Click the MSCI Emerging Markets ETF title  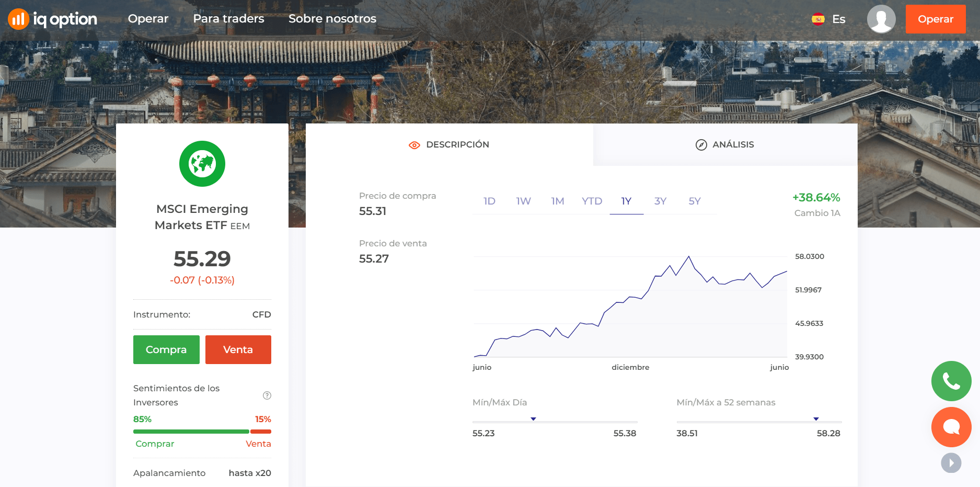click(202, 217)
